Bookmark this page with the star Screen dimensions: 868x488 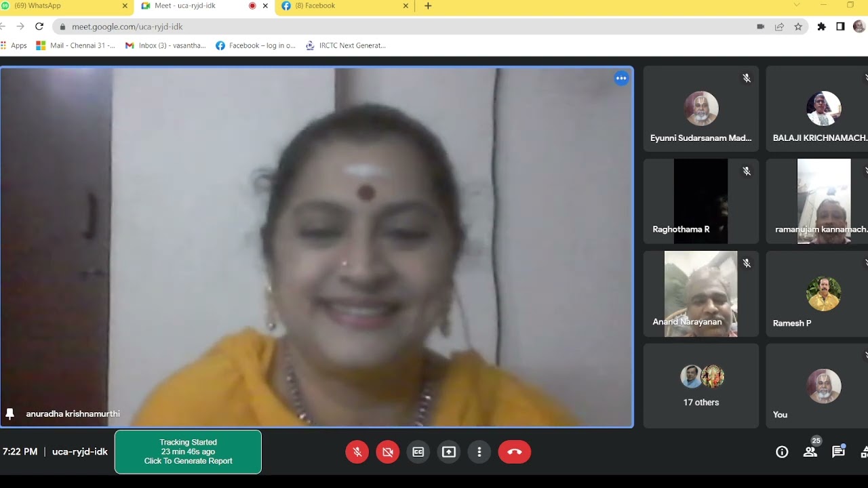798,26
